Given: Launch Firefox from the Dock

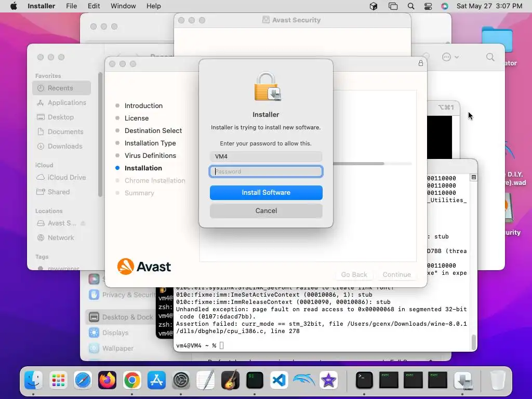Looking at the screenshot, I should tap(107, 380).
